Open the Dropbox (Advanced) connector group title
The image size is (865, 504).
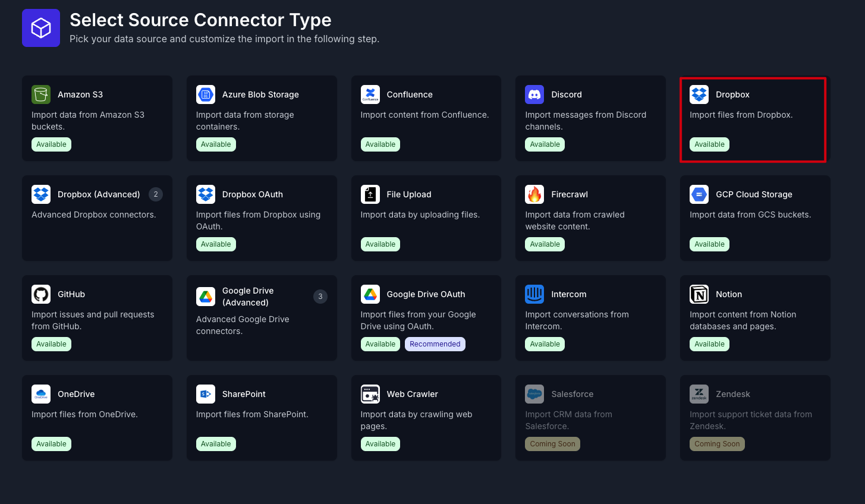point(99,194)
